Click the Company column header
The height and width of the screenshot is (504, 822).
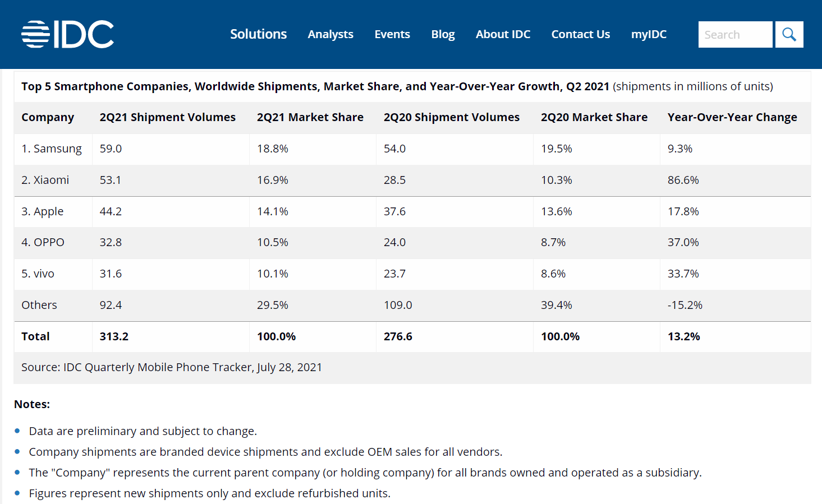point(48,117)
